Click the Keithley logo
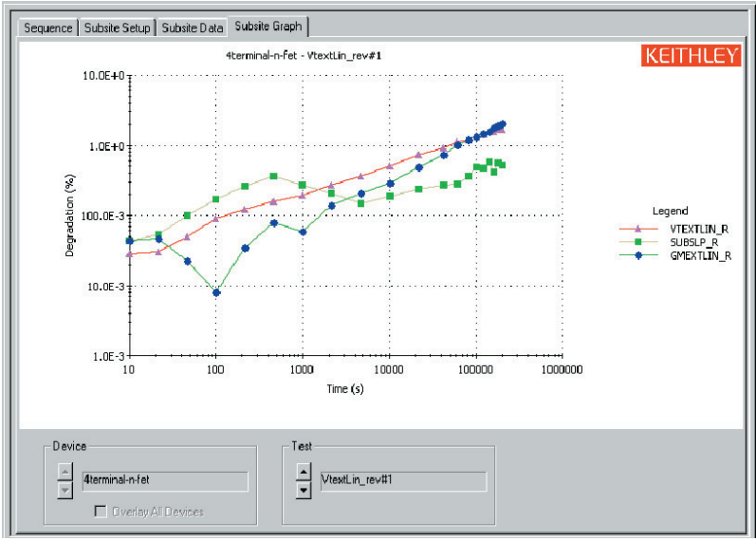The image size is (756, 541). point(692,56)
